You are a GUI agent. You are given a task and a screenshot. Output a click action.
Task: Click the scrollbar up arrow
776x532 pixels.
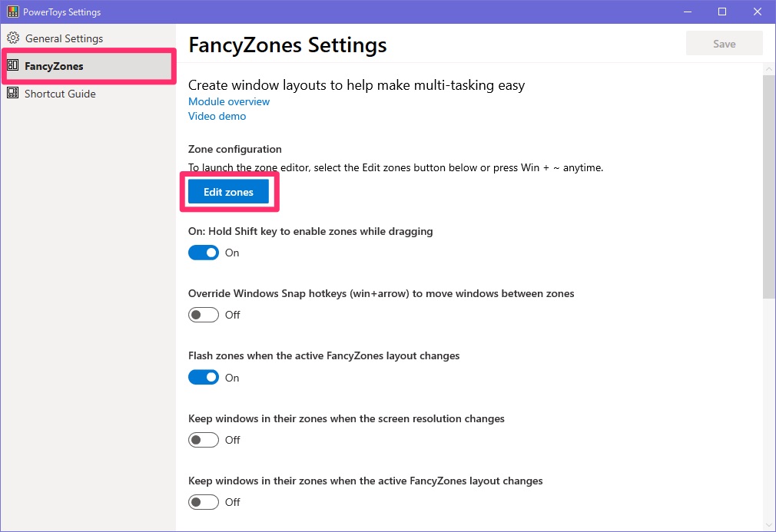769,69
